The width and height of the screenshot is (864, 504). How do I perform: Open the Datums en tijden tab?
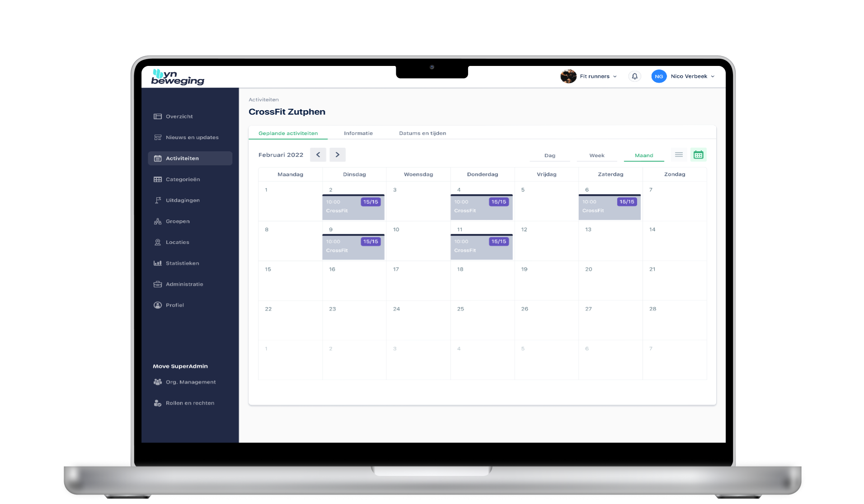point(423,133)
